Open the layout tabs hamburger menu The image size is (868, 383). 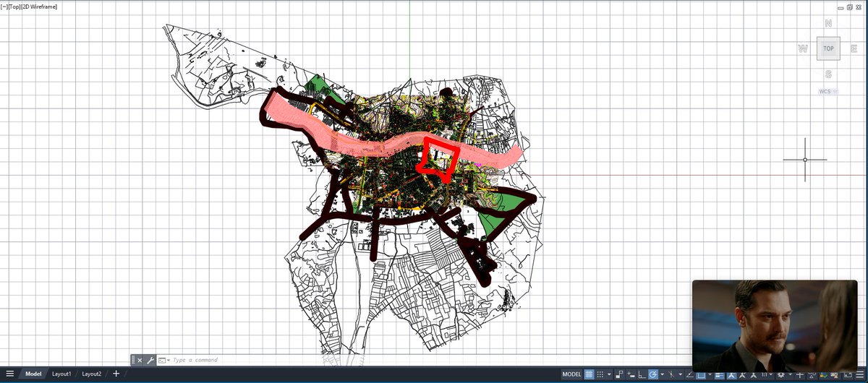pyautogui.click(x=9, y=374)
